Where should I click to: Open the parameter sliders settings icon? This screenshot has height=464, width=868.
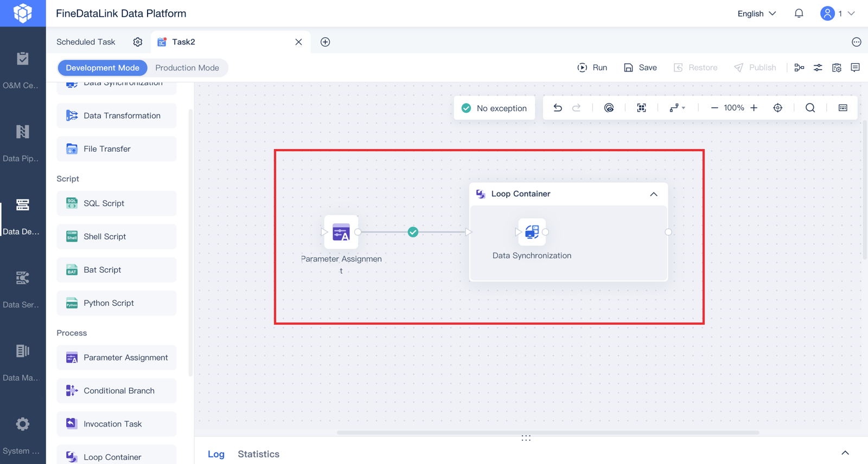(x=818, y=68)
